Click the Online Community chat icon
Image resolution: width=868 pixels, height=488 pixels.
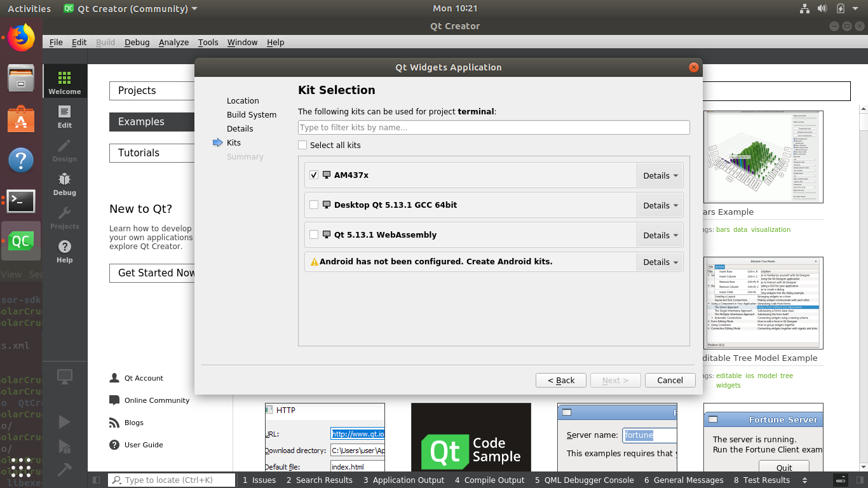point(114,400)
